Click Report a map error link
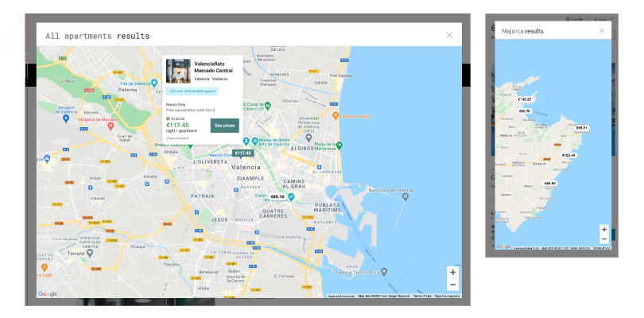This screenshot has height=318, width=644. 448,297
